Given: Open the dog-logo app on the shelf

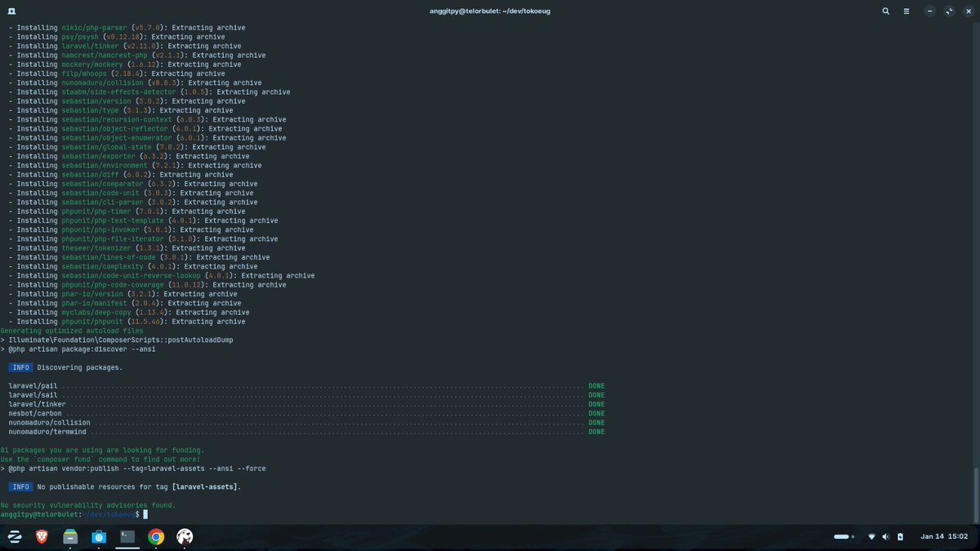Looking at the screenshot, I should [184, 536].
